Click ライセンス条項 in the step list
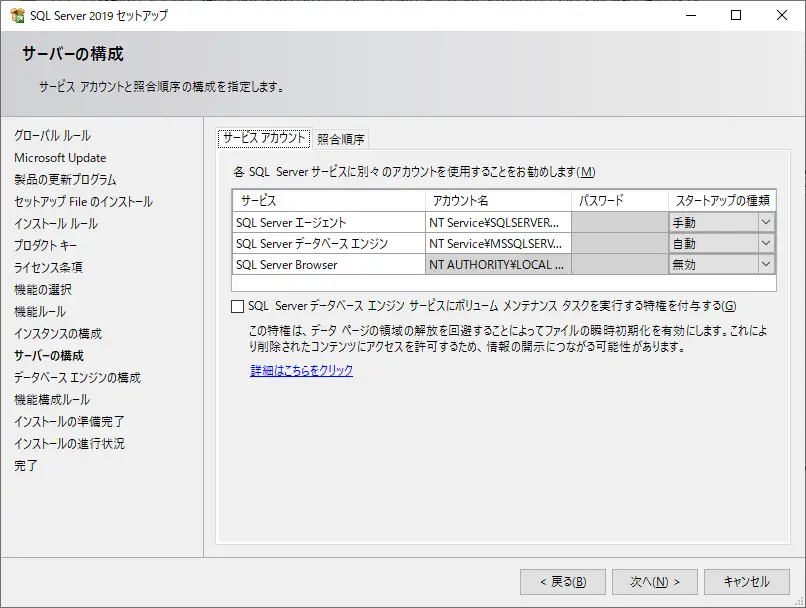This screenshot has width=806, height=608. pos(48,268)
